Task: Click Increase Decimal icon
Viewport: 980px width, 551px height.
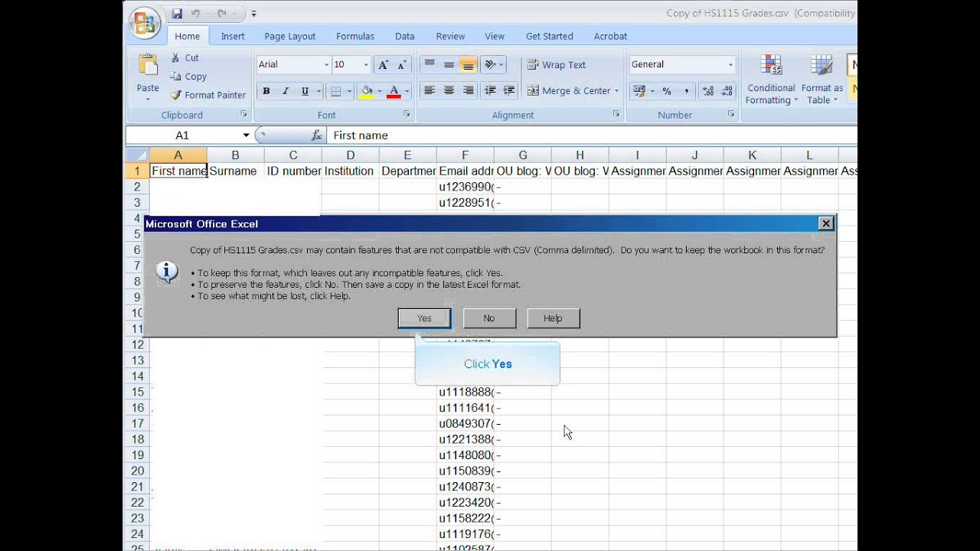Action: [x=707, y=90]
